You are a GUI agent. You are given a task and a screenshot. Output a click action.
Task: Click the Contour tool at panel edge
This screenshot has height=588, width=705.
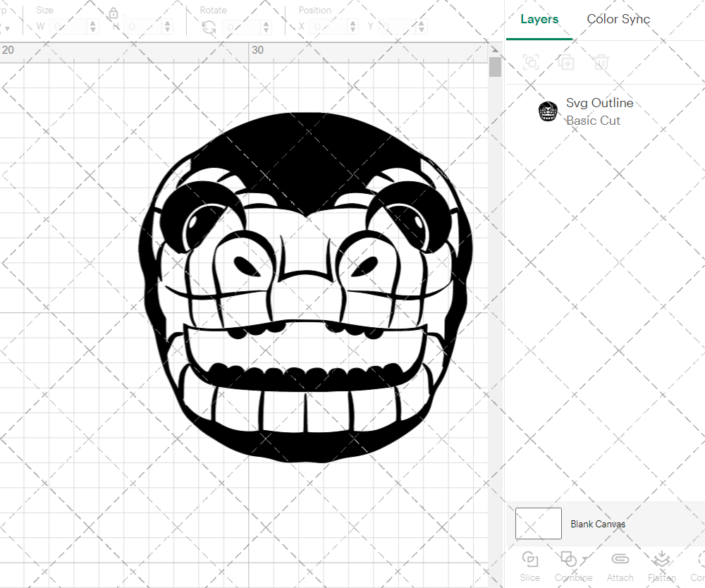pos(698,566)
